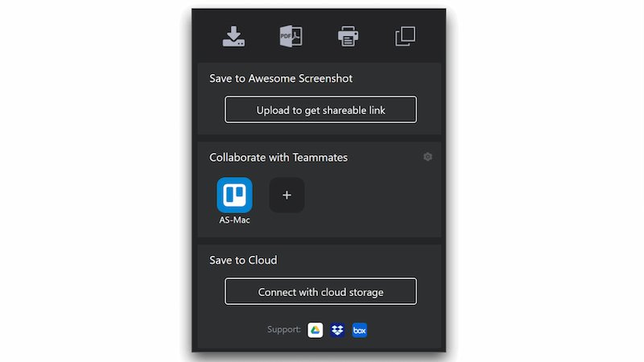Viewport: 644px width, 362px height.
Task: Click the Support label text
Action: (x=285, y=330)
